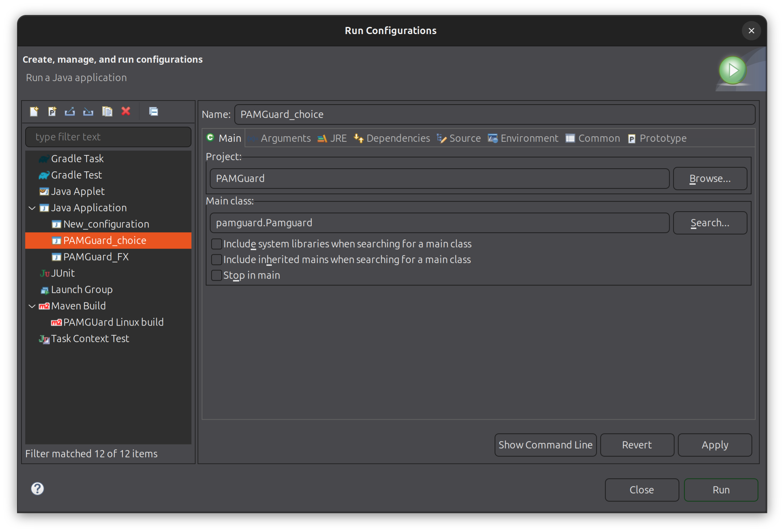Click Browse for project button
Image resolution: width=784 pixels, height=532 pixels.
[x=710, y=178]
